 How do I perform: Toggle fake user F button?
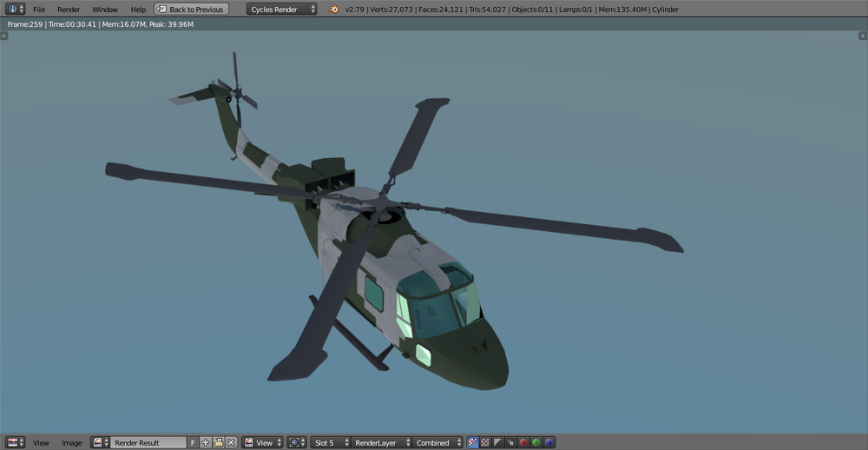pos(193,442)
